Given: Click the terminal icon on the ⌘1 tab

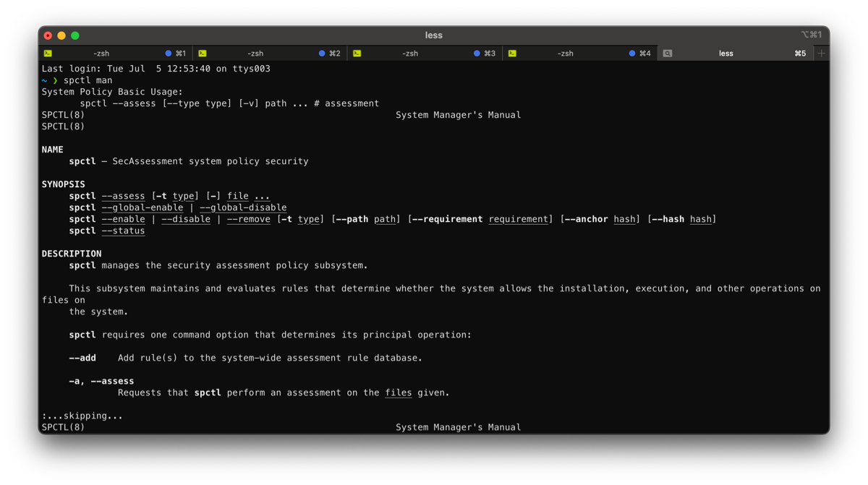Looking at the screenshot, I should [x=48, y=53].
